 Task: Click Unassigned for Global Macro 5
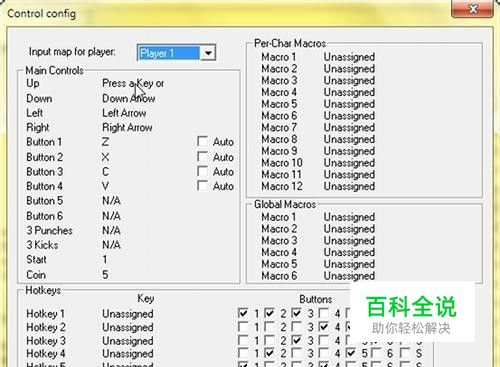(x=349, y=264)
